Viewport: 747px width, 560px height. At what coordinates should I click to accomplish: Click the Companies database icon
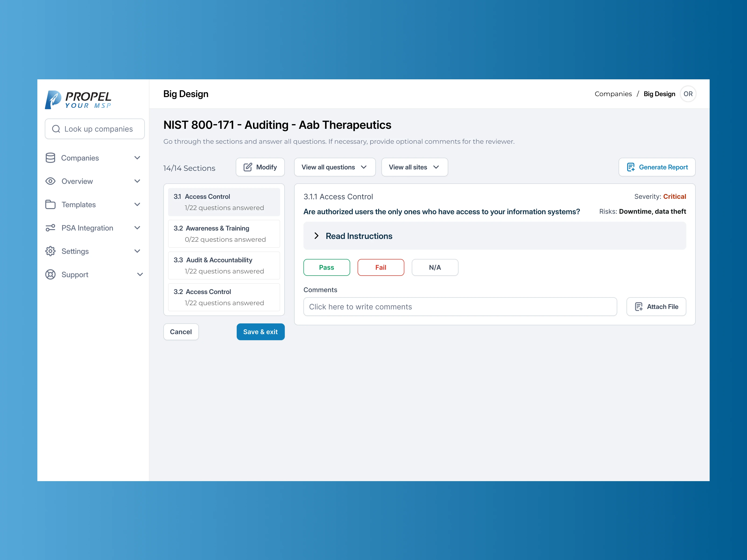pos(50,158)
